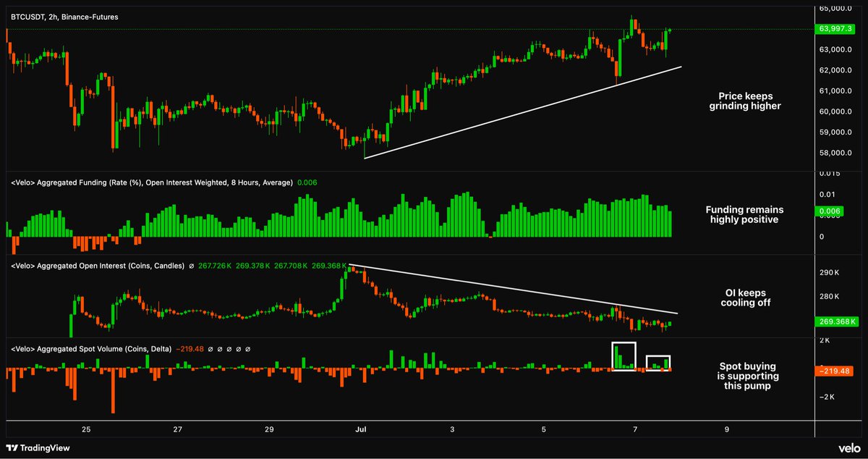Click the 267.708K open interest legend value
Screen dimensions: 868x459
[x=291, y=266]
